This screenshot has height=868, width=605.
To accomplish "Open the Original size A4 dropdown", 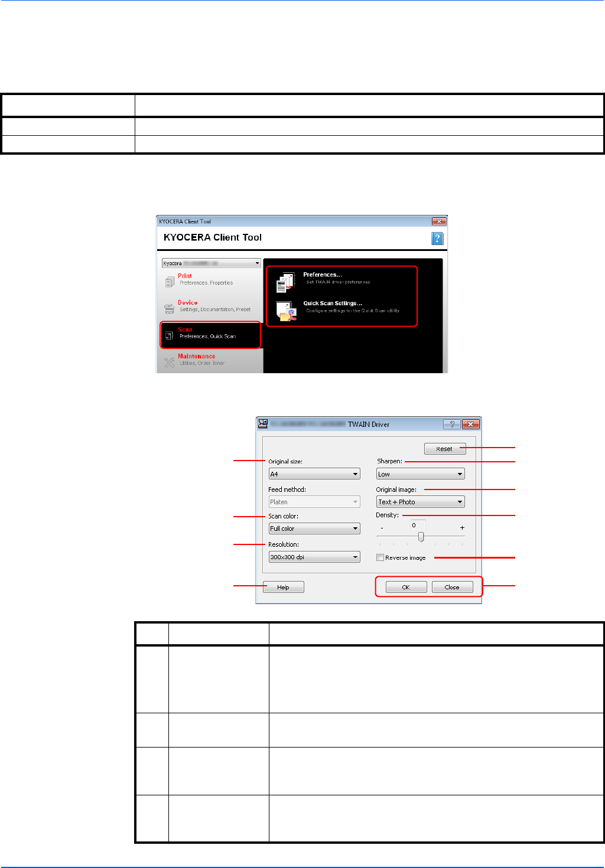I will tap(314, 474).
